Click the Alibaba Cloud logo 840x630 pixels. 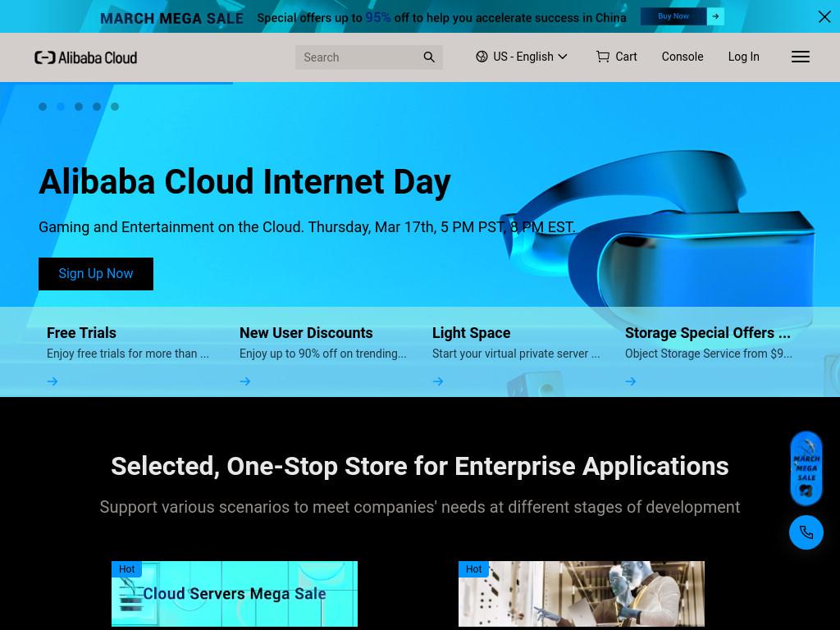coord(85,57)
